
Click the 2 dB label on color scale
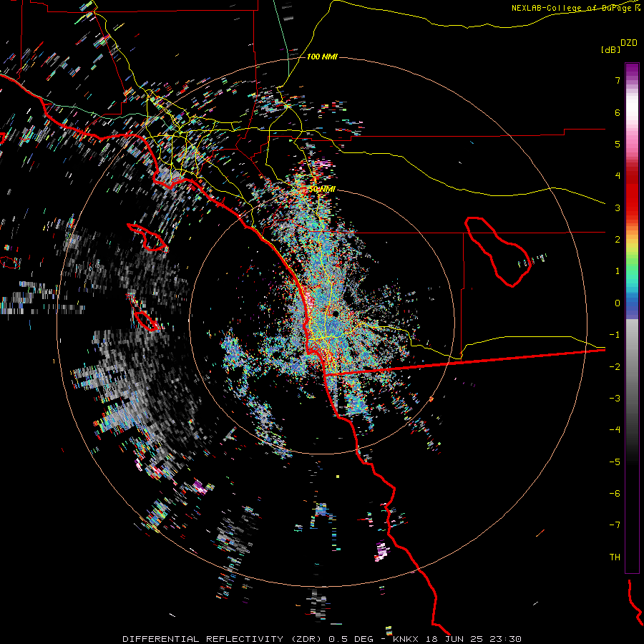click(618, 240)
